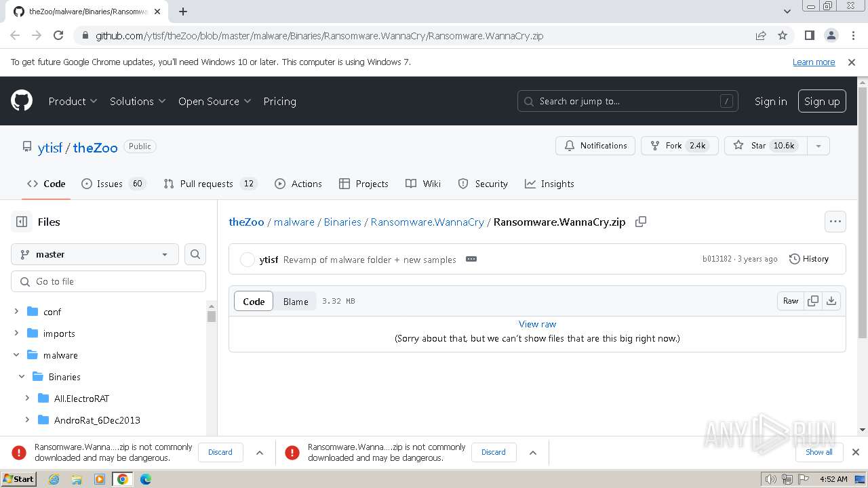The image size is (868, 488).
Task: Dismiss the Chrome update info bar
Action: [x=852, y=62]
